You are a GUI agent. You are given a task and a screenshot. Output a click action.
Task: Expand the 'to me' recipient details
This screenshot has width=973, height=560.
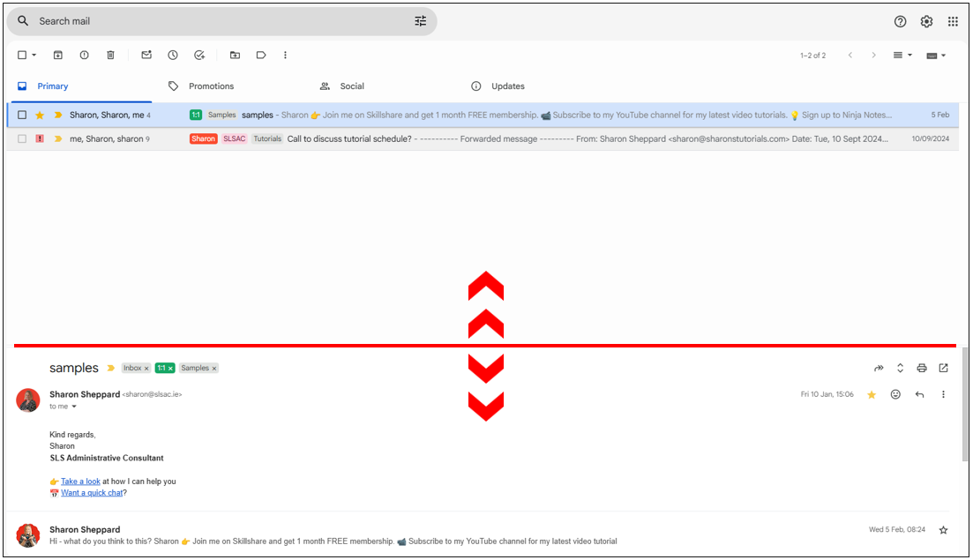(74, 407)
